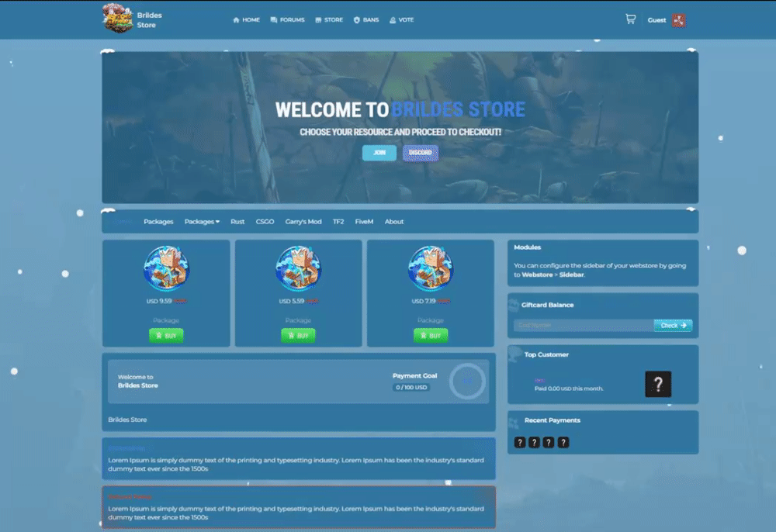Focus the giftcard card number field
The image size is (776, 532).
(x=584, y=326)
